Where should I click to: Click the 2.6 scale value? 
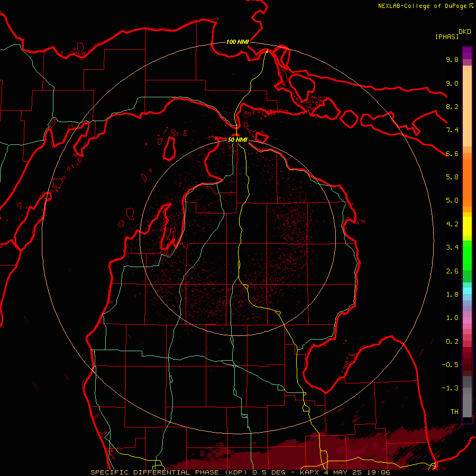point(452,271)
